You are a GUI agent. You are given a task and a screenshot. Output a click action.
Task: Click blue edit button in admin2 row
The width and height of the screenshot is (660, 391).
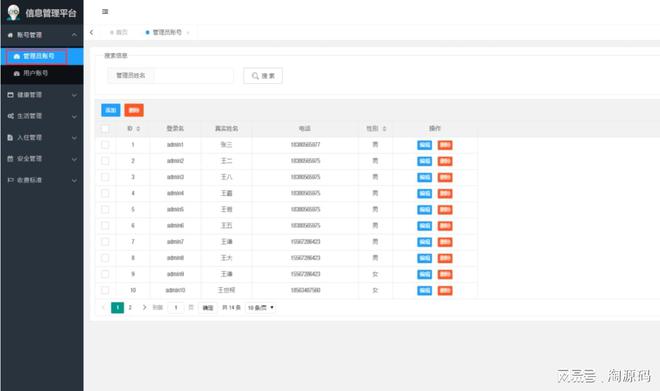(x=424, y=161)
